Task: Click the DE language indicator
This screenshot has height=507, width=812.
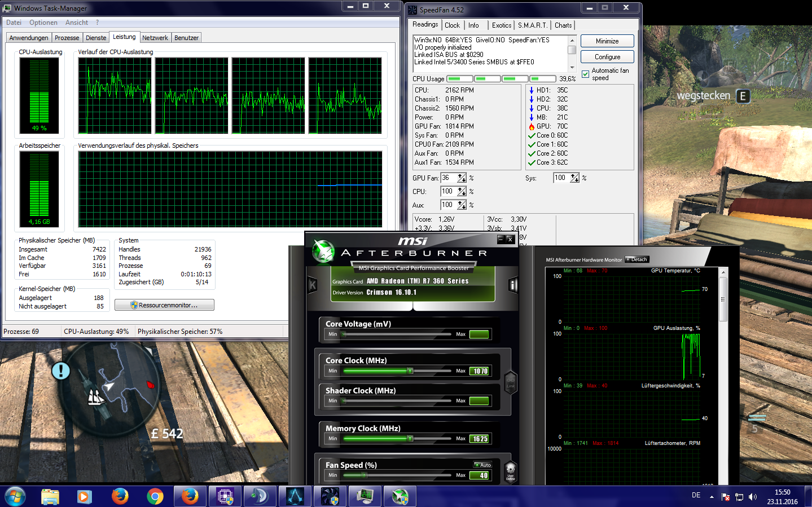Action: coord(696,495)
